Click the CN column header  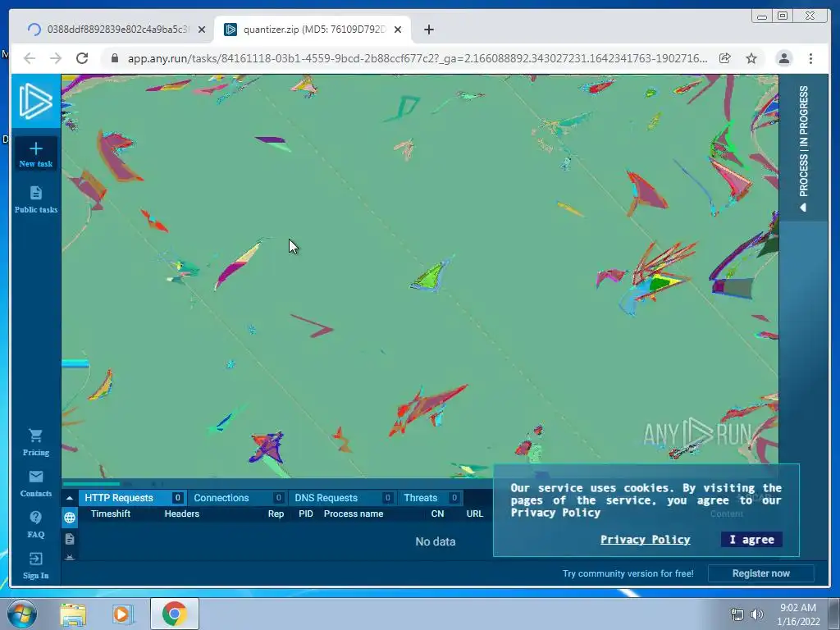pos(438,514)
